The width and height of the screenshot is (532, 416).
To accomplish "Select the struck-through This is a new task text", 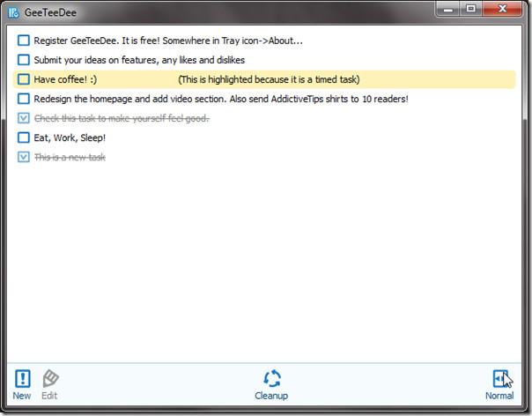I will click(x=70, y=157).
